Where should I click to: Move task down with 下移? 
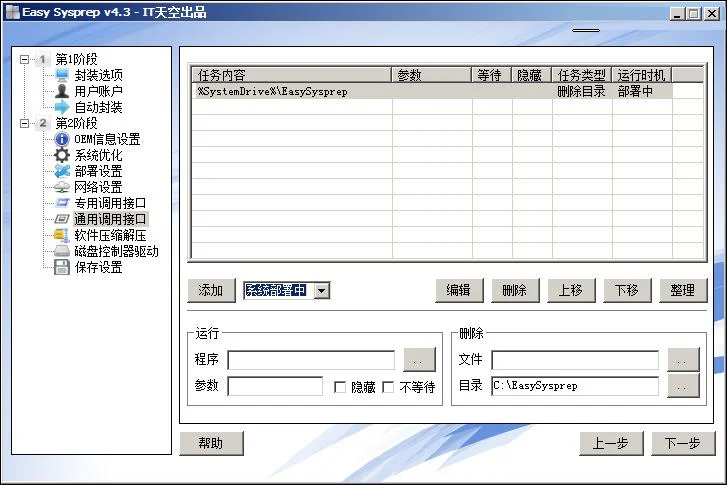tap(627, 290)
